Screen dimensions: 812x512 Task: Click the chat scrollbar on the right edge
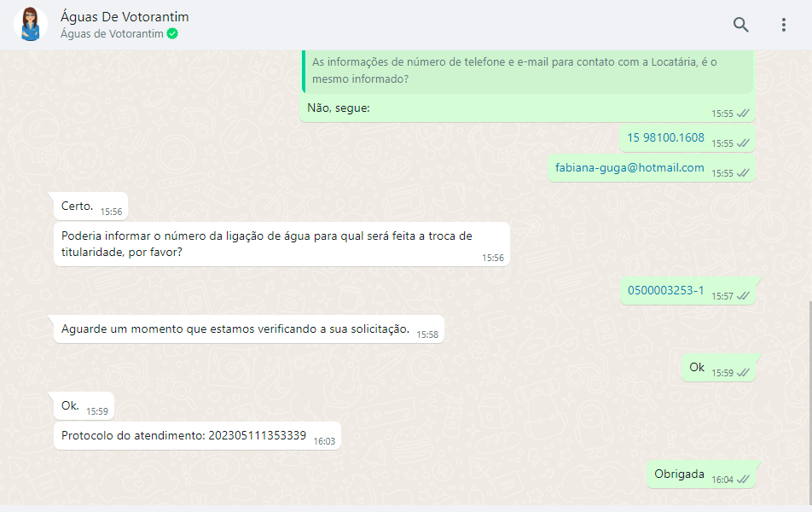point(808,384)
